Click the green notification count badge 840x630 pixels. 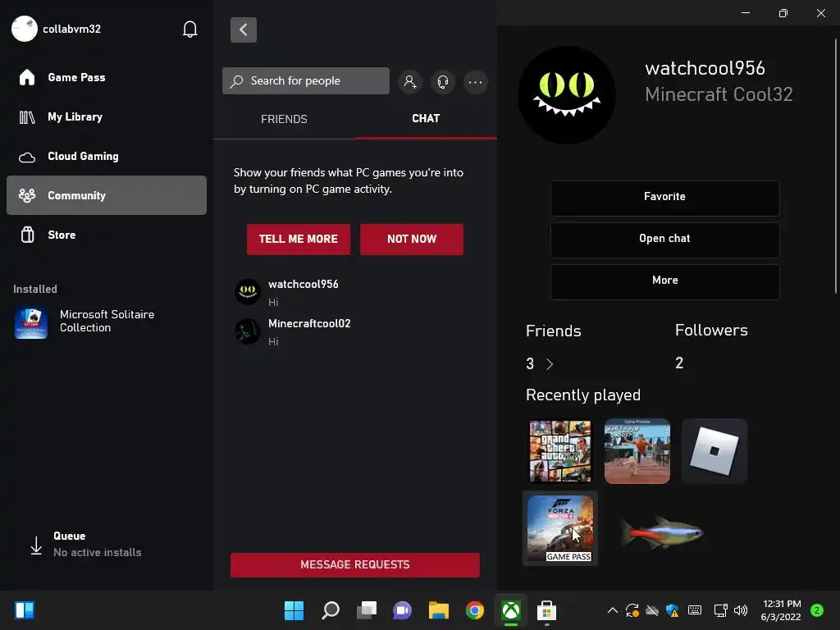[x=817, y=610]
